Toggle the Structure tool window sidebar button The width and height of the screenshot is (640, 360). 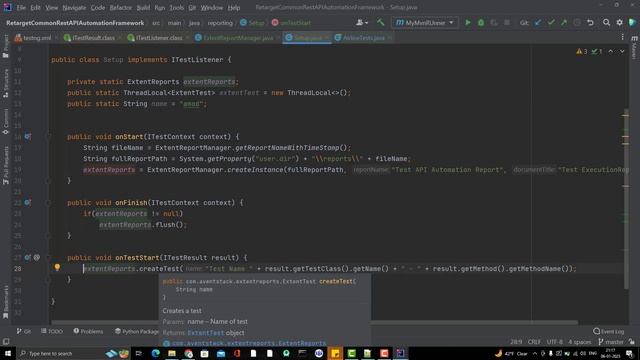6,83
